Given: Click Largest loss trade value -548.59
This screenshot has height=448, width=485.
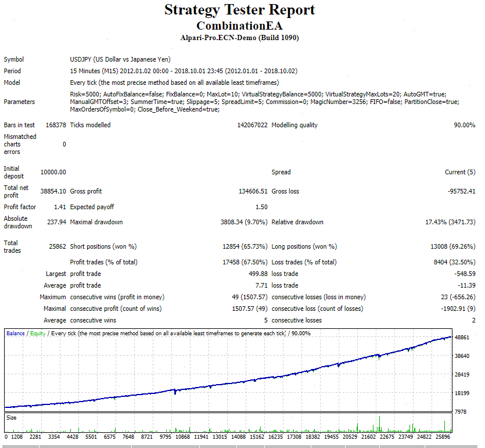Looking at the screenshot, I should point(465,274).
